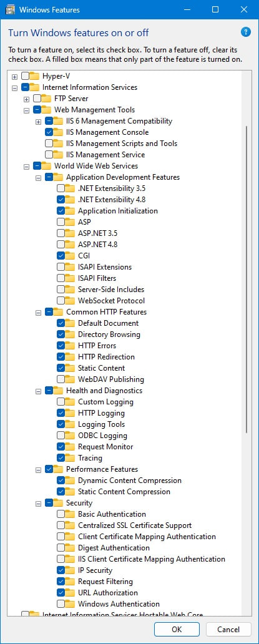
Task: Enable the Hyper-V checkbox
Action: (x=25, y=76)
